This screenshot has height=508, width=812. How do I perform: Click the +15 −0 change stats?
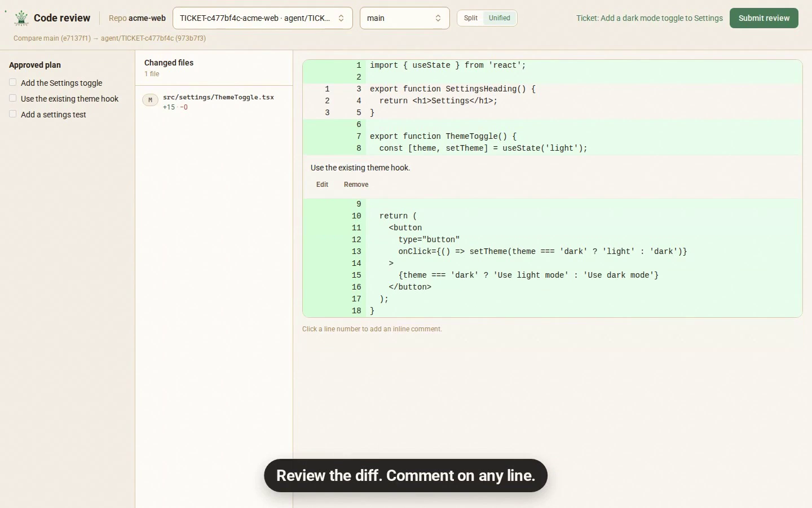(175, 107)
